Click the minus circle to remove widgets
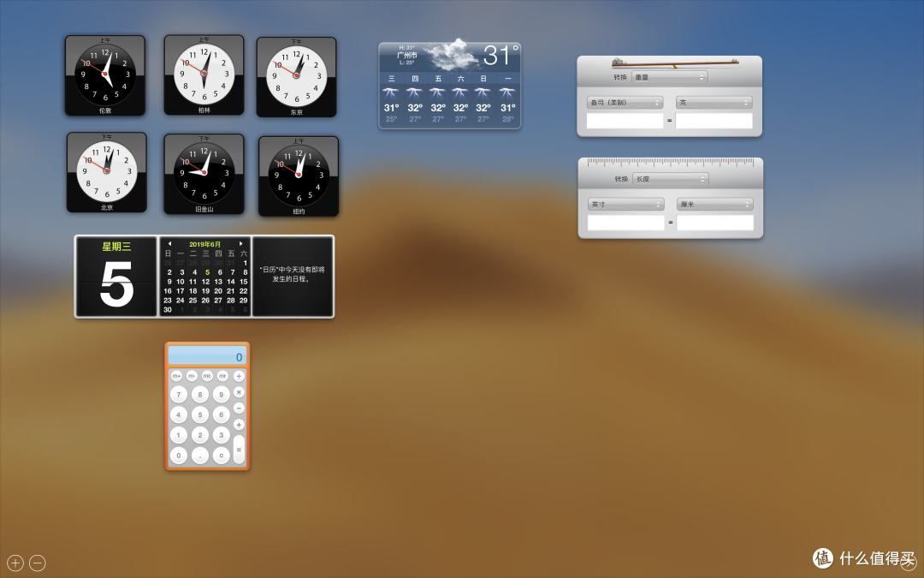 (37, 563)
